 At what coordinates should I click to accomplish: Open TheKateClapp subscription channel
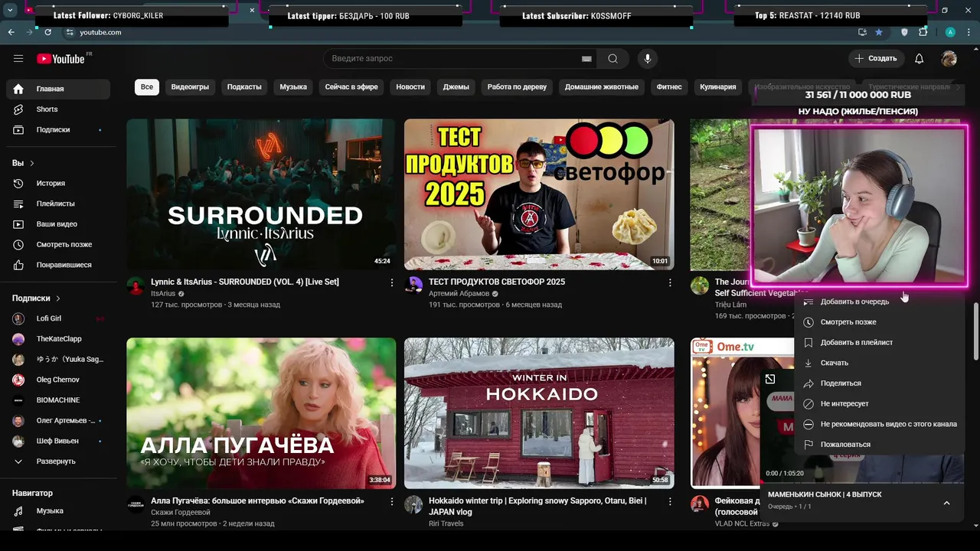(58, 339)
